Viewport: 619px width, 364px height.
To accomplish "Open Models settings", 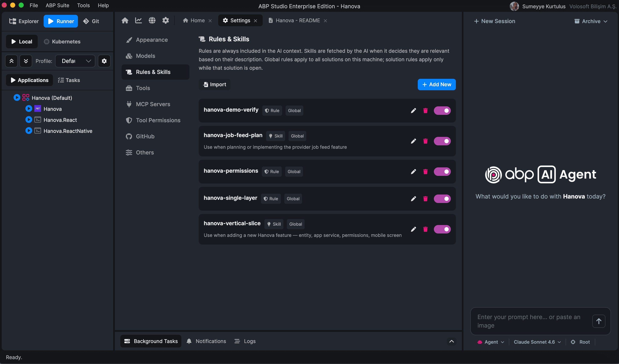I will [155, 56].
